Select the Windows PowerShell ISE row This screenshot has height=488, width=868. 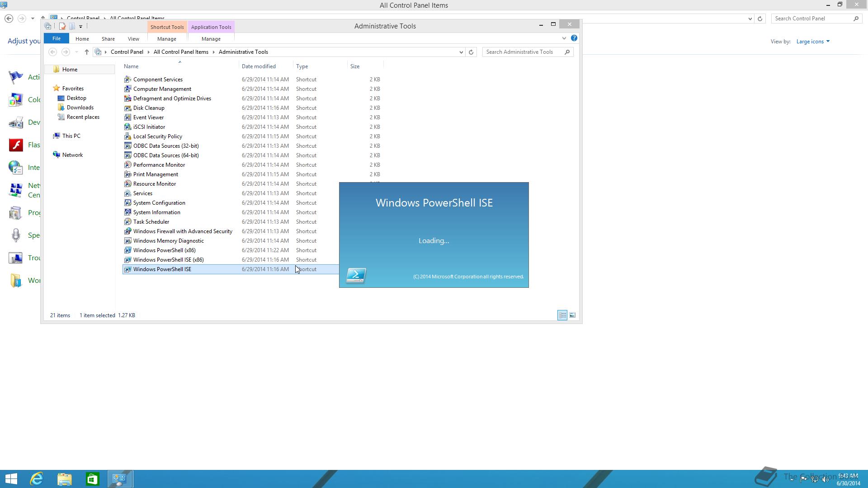(x=231, y=269)
